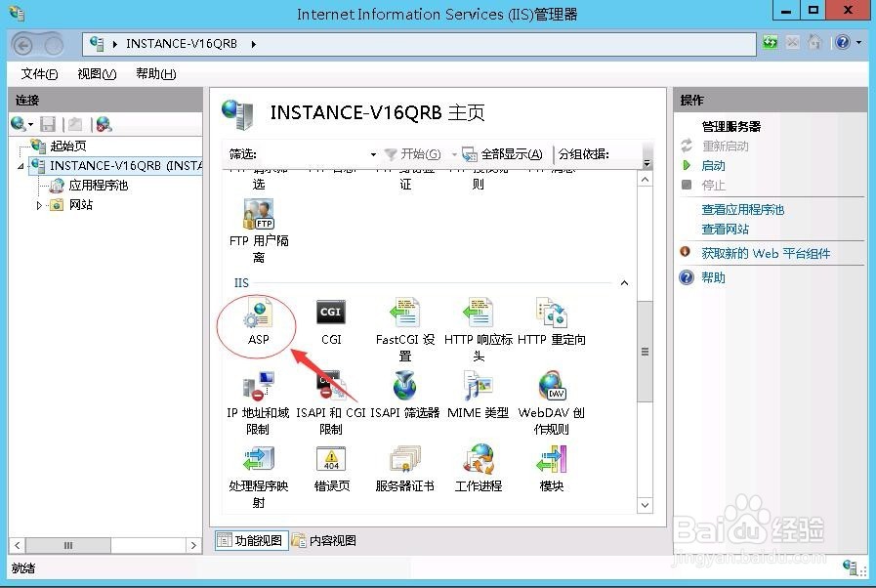The image size is (876, 588).
Task: Expand the 网站 tree node
Action: click(x=39, y=205)
